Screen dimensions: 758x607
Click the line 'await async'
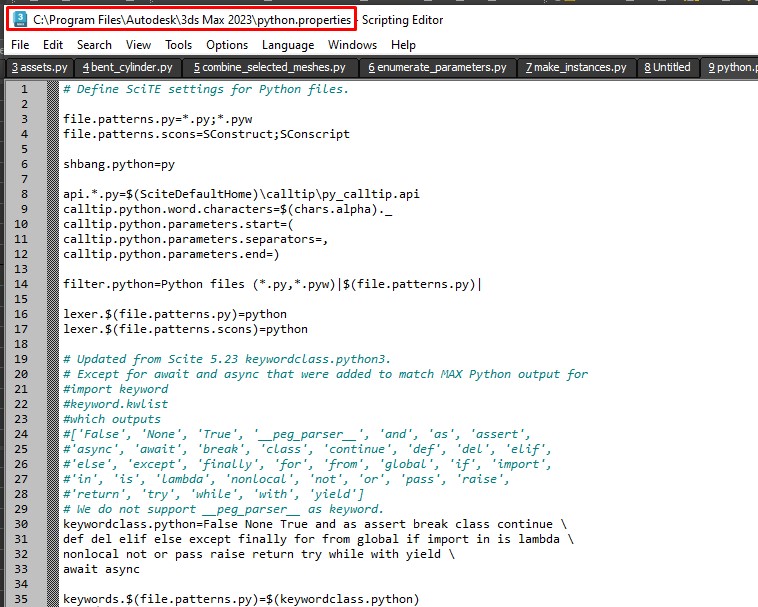tap(102, 569)
